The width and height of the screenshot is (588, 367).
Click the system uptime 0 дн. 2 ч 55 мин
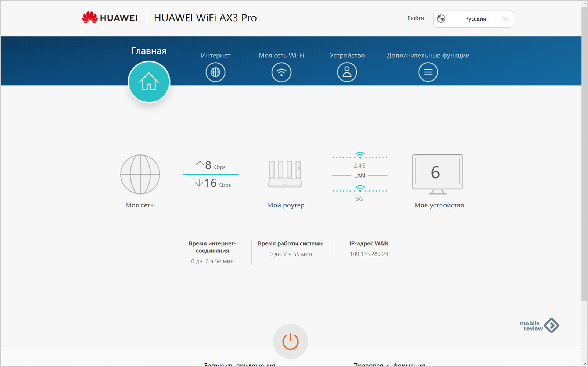click(291, 254)
